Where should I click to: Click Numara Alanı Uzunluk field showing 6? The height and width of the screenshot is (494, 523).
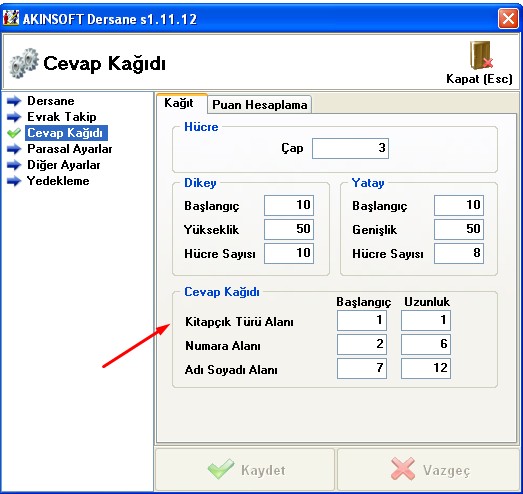pyautogui.click(x=426, y=344)
